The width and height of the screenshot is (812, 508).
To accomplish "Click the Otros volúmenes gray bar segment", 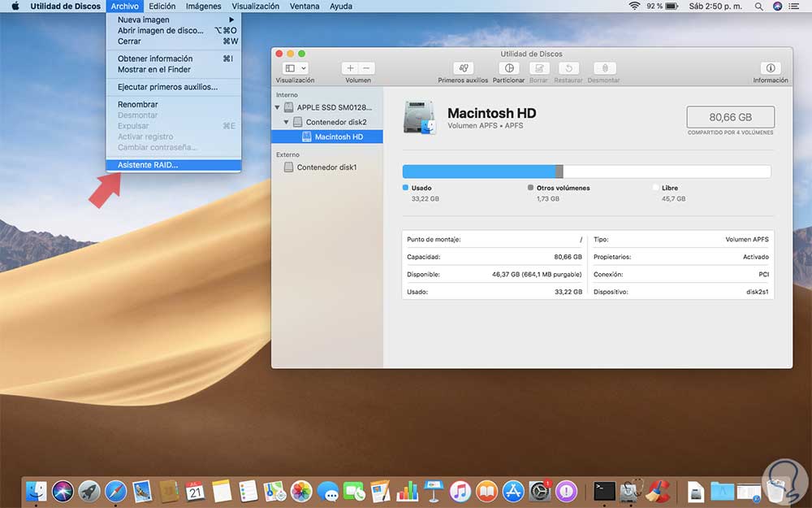I will pyautogui.click(x=559, y=172).
